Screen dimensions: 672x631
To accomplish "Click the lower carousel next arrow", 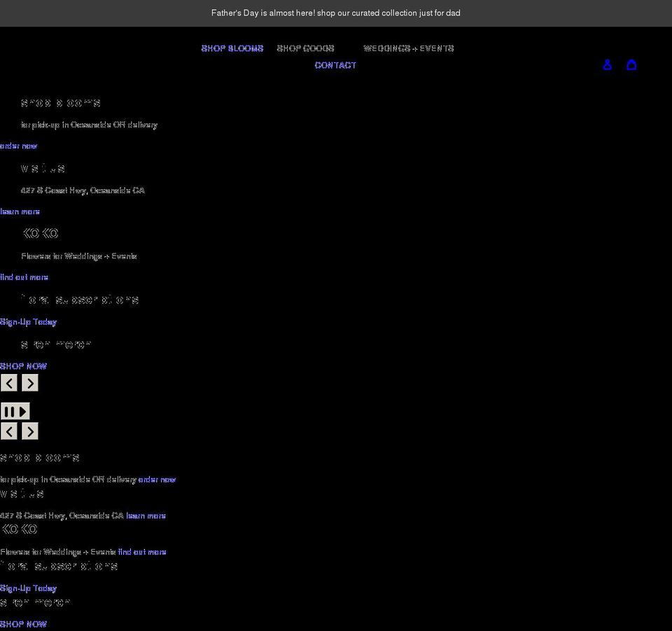I will (29, 431).
